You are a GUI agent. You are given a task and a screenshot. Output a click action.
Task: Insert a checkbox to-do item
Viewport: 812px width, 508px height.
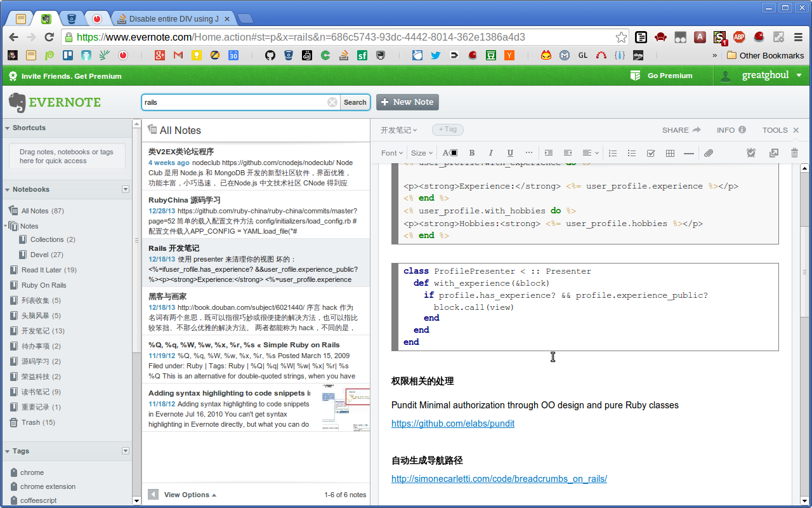click(651, 153)
